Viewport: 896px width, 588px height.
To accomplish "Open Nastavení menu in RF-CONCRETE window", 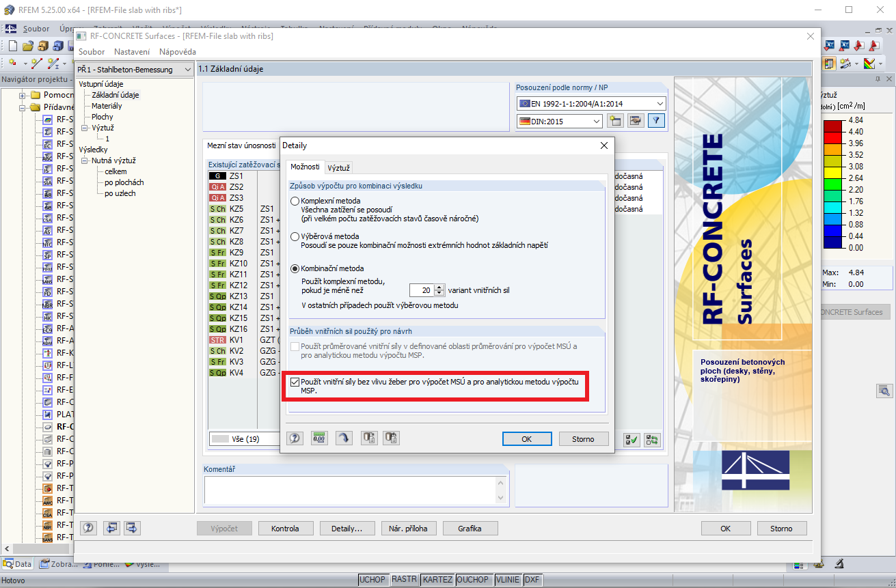I will tap(132, 52).
